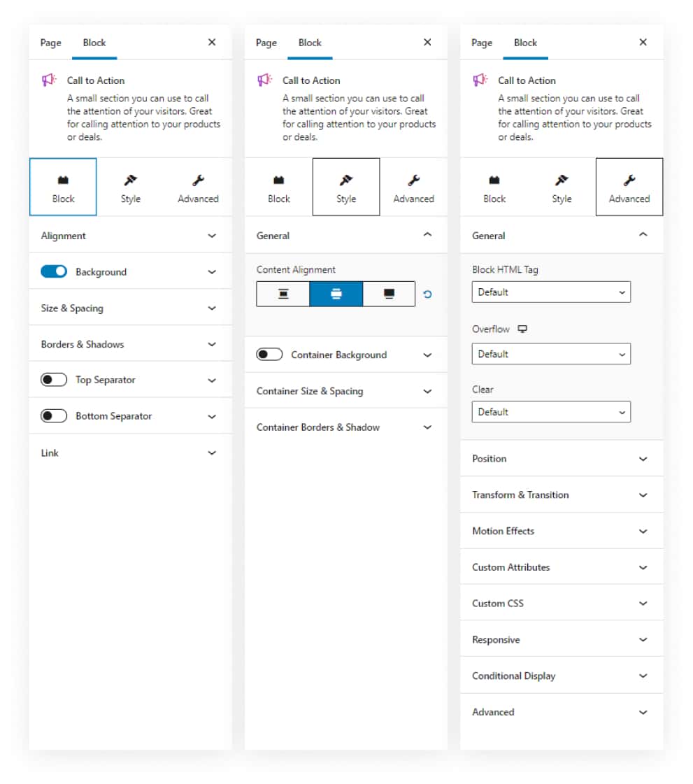693x784 pixels.
Task: Open the Overflow select box
Action: click(551, 354)
